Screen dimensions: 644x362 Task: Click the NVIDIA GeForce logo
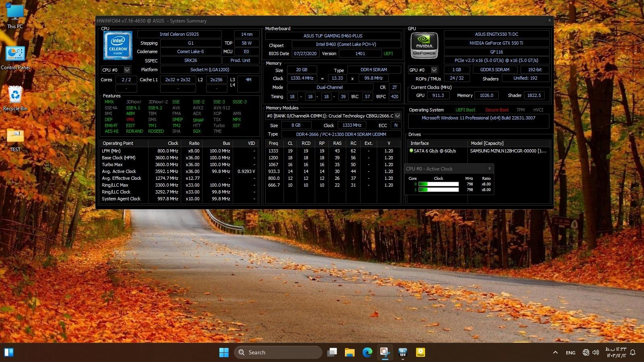[x=424, y=46]
